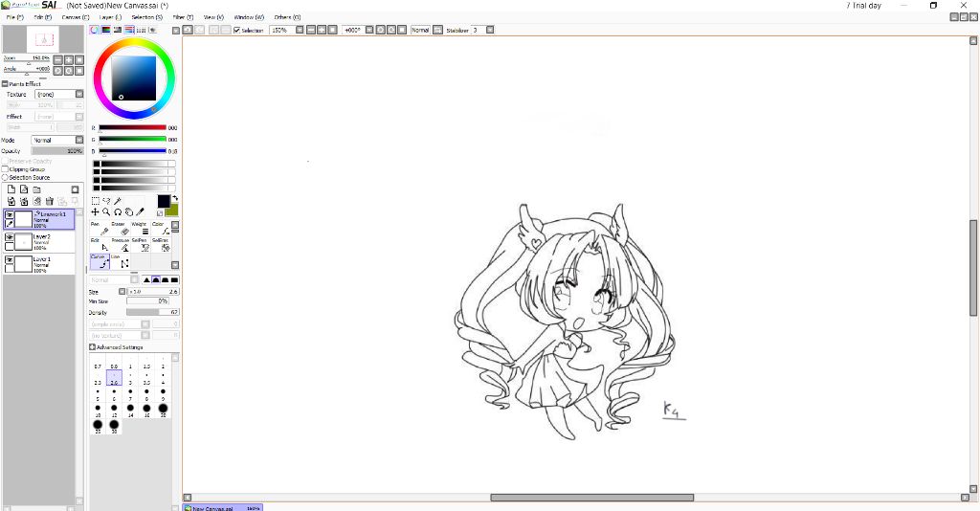This screenshot has width=980, height=511.
Task: Create a new linework layer
Action: pos(24,189)
